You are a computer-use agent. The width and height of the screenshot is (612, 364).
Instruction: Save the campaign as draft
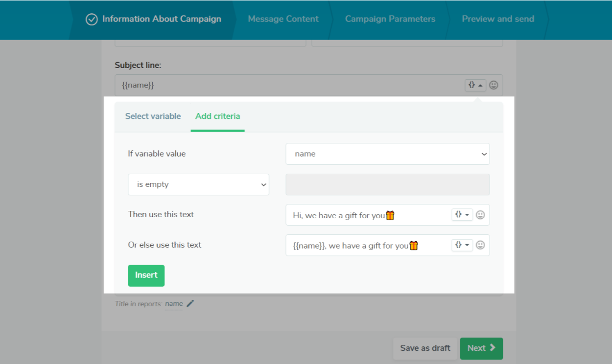click(425, 348)
